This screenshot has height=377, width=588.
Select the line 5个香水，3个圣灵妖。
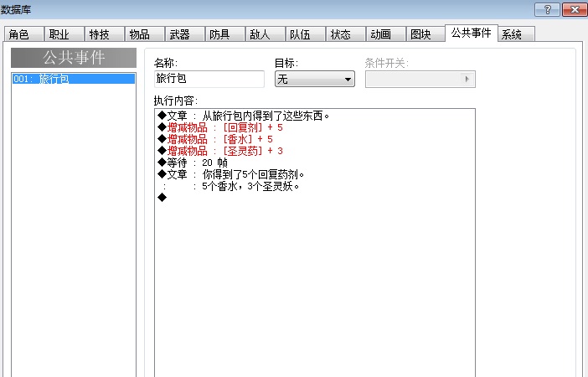(231, 186)
